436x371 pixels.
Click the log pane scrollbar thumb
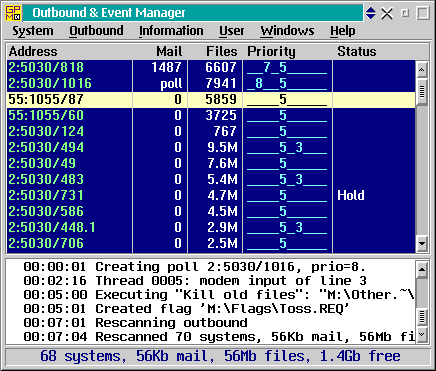point(422,317)
